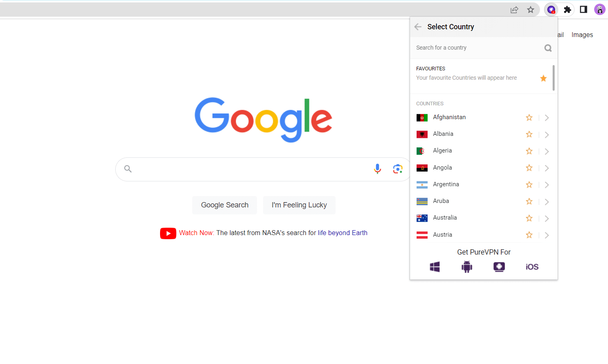608x364 pixels.
Task: Favourite Argentina with its star
Action: [529, 185]
